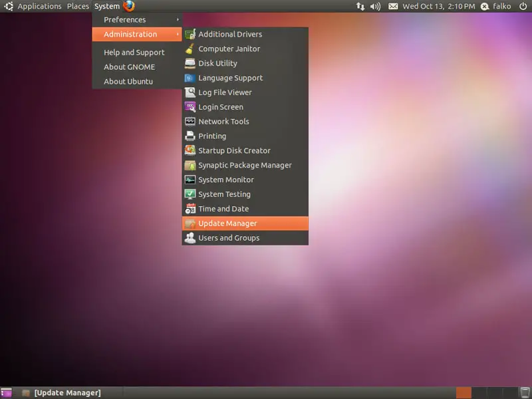The width and height of the screenshot is (532, 399).
Task: Click the Login Screen icon
Action: [x=190, y=107]
